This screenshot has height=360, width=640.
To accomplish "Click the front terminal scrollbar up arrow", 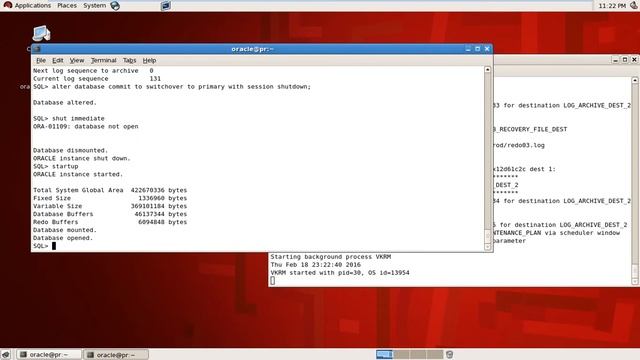I will (x=487, y=70).
